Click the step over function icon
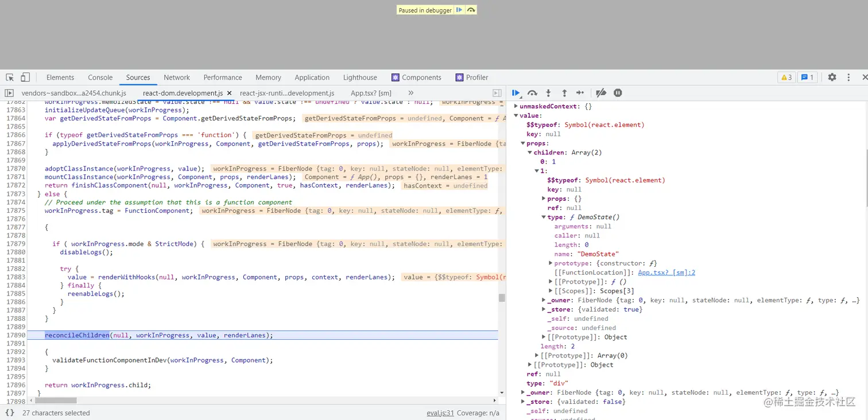 (532, 93)
